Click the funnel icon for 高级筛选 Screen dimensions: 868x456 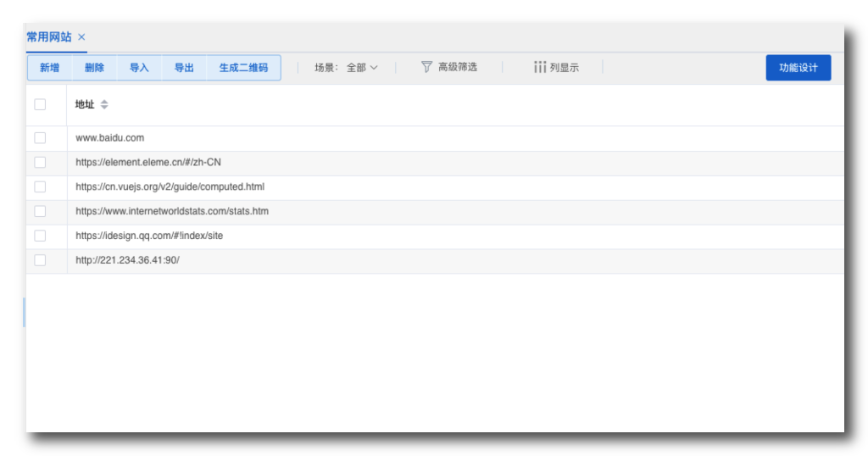click(426, 67)
